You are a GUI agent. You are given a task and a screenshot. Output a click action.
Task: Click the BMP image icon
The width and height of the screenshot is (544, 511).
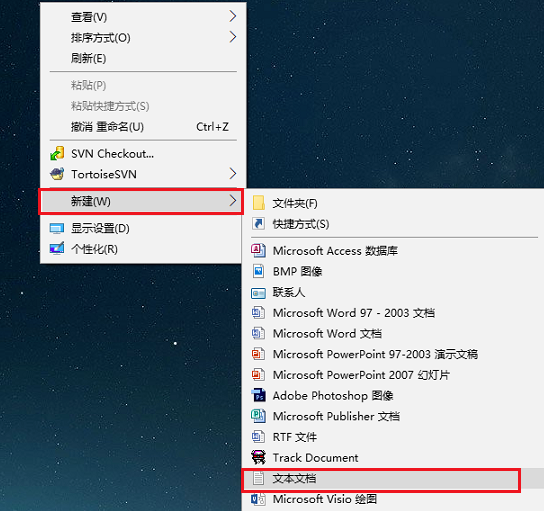click(258, 271)
